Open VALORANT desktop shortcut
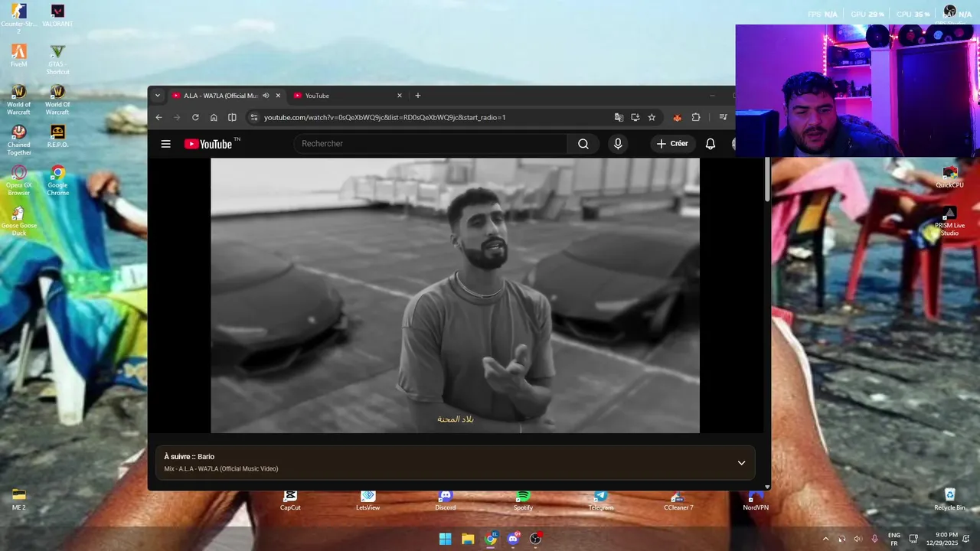Image resolution: width=980 pixels, height=551 pixels. 57,15
